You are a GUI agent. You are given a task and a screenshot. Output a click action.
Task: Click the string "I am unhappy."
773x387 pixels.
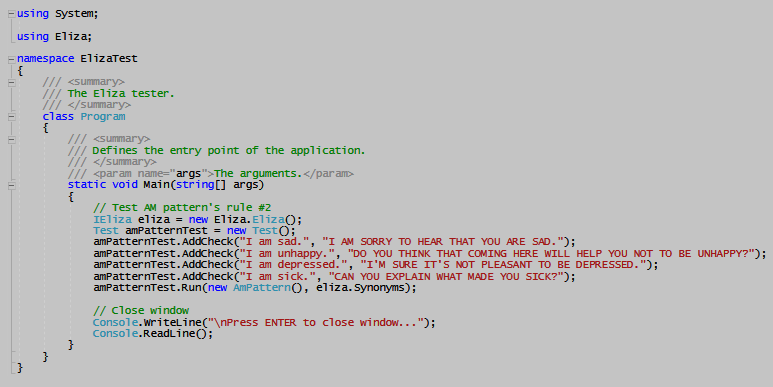point(287,254)
